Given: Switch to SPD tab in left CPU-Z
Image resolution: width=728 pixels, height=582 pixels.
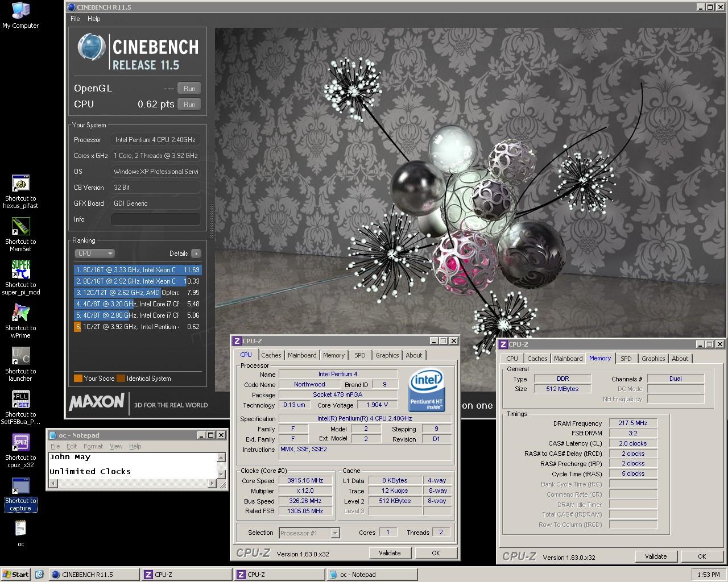Looking at the screenshot, I should (x=360, y=355).
